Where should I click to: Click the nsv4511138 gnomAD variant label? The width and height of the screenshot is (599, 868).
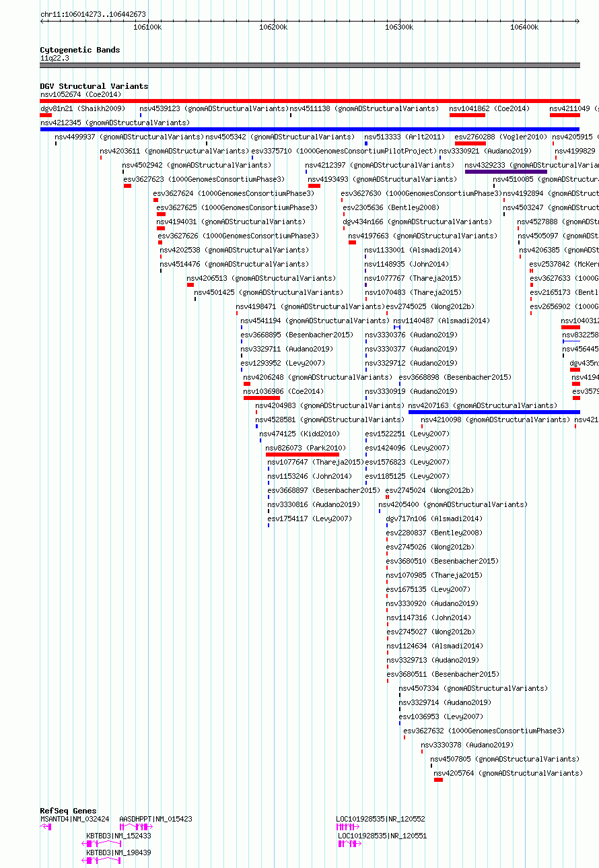pyautogui.click(x=364, y=108)
